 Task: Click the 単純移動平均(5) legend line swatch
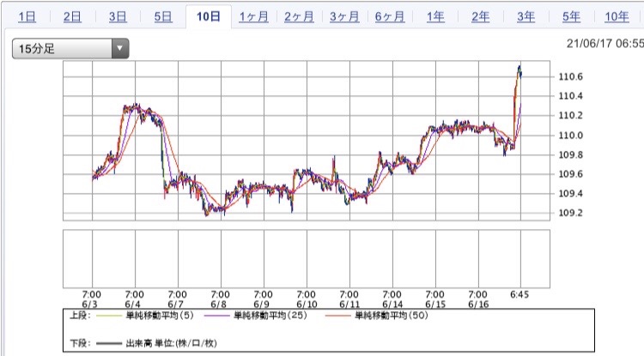point(109,316)
